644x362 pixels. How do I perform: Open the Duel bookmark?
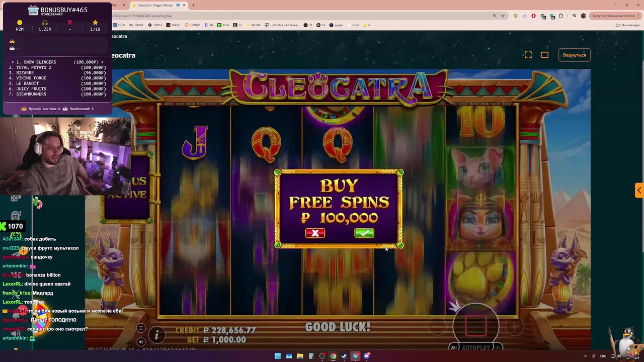[x=353, y=25]
